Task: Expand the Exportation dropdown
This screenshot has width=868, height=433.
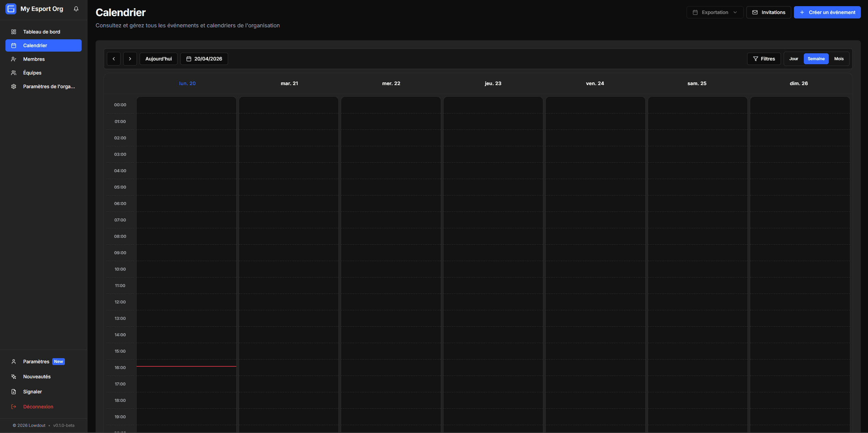Action: (x=715, y=12)
